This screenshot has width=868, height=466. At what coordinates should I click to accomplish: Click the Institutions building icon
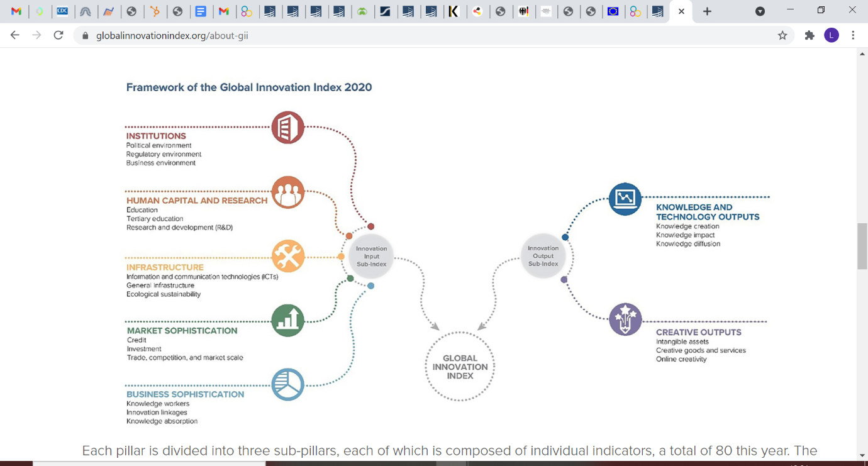pyautogui.click(x=287, y=128)
